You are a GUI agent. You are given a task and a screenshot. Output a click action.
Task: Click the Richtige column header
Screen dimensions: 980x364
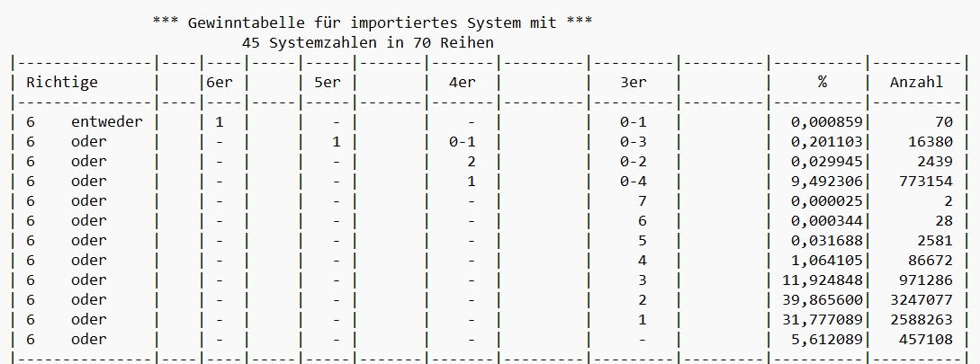(x=62, y=83)
